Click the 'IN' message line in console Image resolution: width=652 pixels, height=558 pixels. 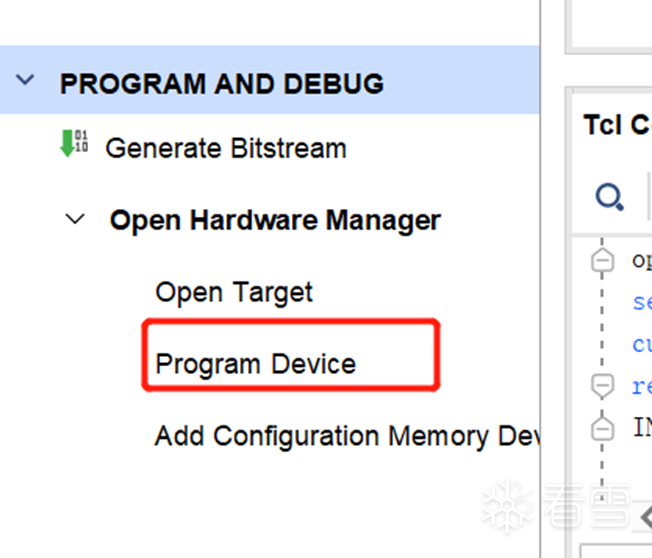click(x=641, y=428)
